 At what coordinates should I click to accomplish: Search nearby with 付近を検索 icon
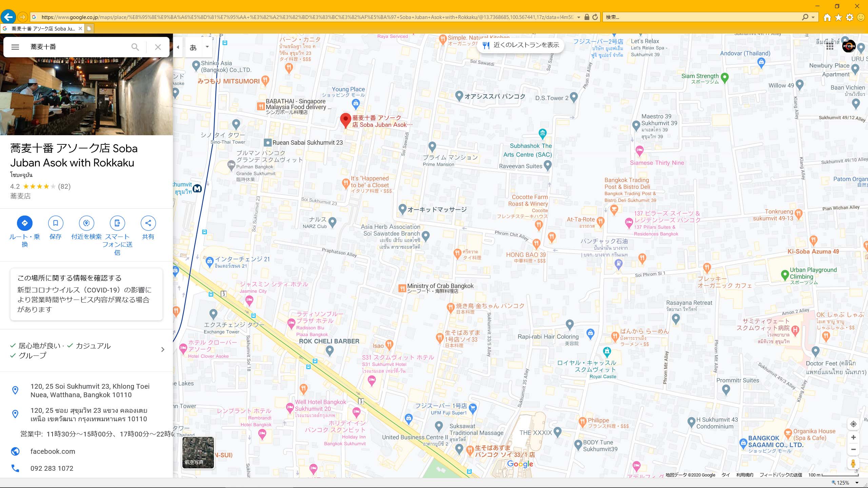86,223
